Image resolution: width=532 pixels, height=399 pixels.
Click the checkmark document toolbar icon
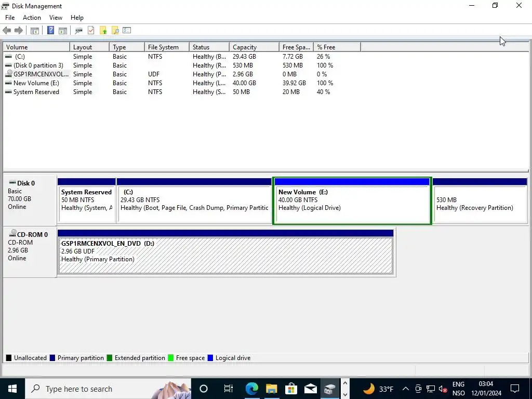(91, 31)
